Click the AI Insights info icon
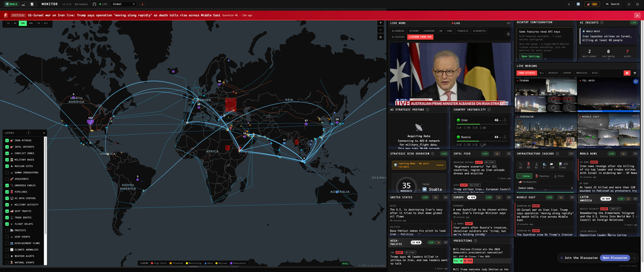This screenshot has height=272, width=644. point(602,23)
